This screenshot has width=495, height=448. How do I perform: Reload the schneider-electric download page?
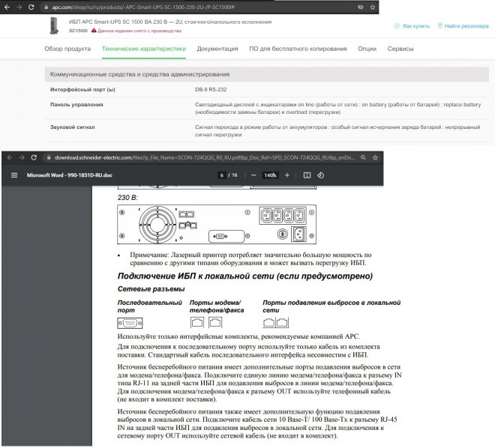tap(34, 157)
